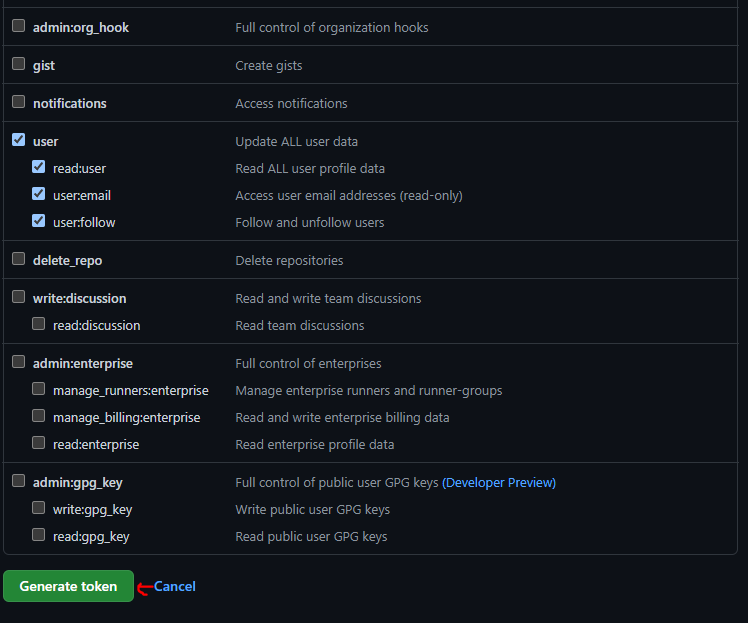Enable the delete_repo scope checkbox
Viewport: 748px width, 623px height.
pos(19,259)
